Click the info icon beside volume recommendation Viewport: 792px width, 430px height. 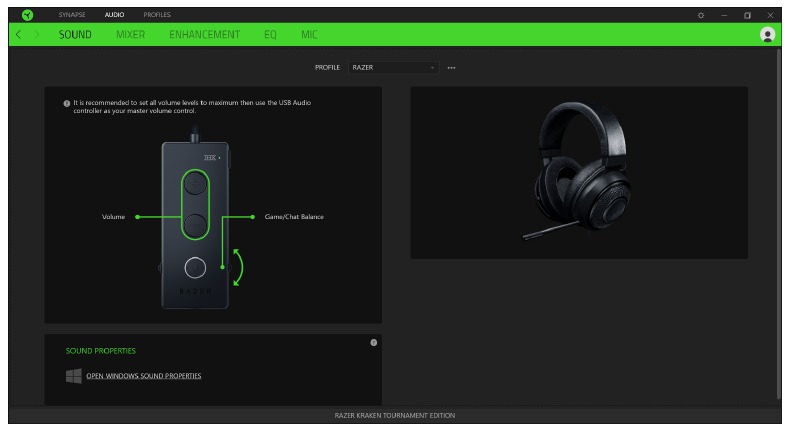click(x=67, y=103)
